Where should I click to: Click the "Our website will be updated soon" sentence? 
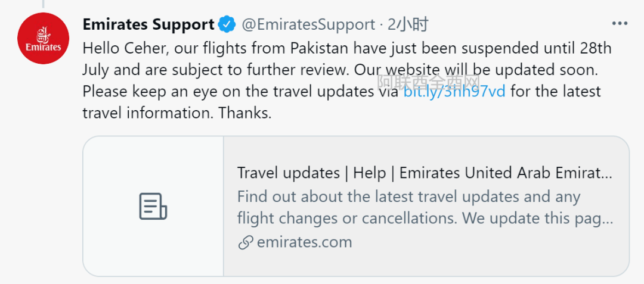[475, 70]
